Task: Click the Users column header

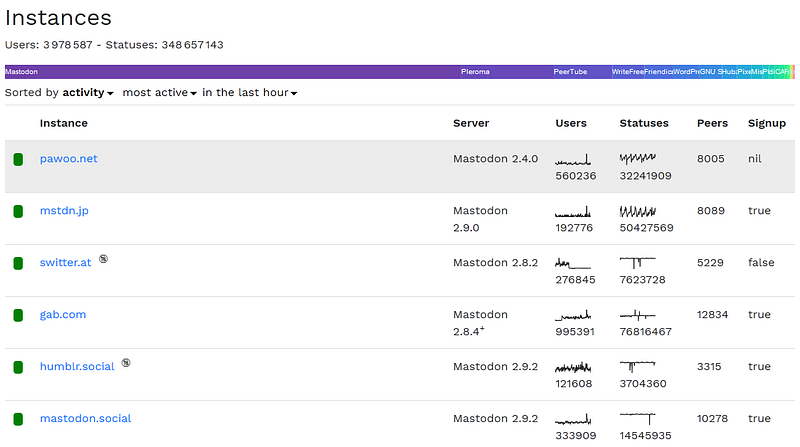Action: pos(571,123)
